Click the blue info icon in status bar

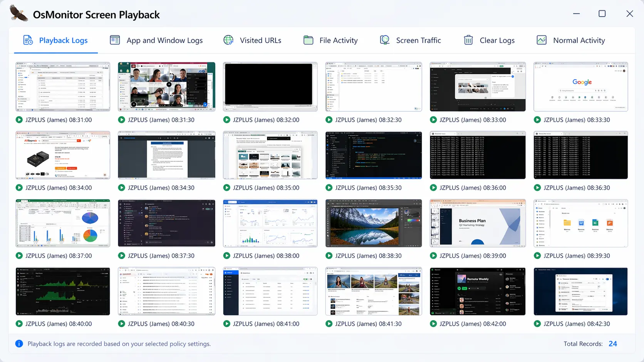coord(19,344)
